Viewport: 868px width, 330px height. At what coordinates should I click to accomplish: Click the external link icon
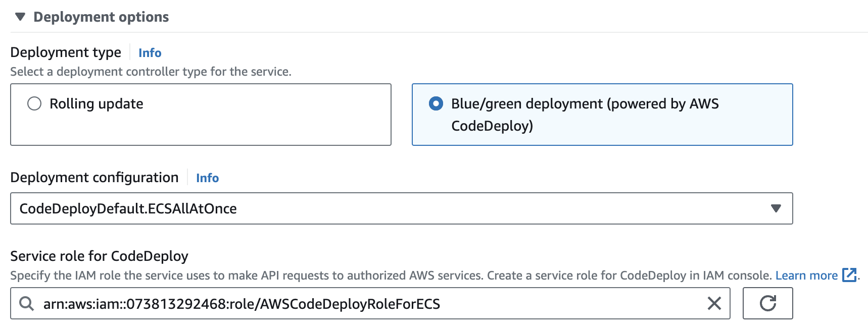849,275
